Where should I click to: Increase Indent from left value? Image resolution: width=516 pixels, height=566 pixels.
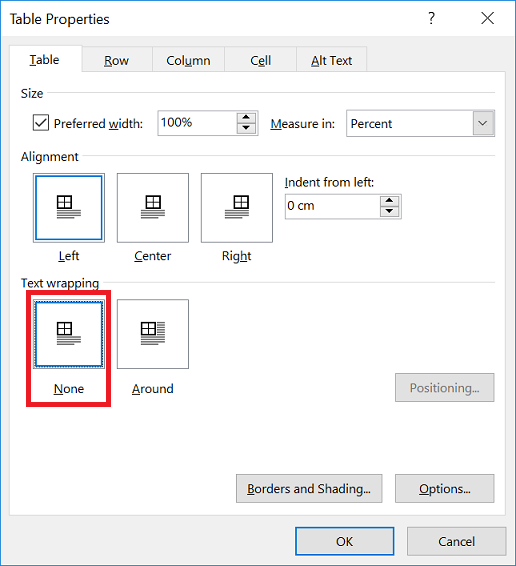pos(389,201)
